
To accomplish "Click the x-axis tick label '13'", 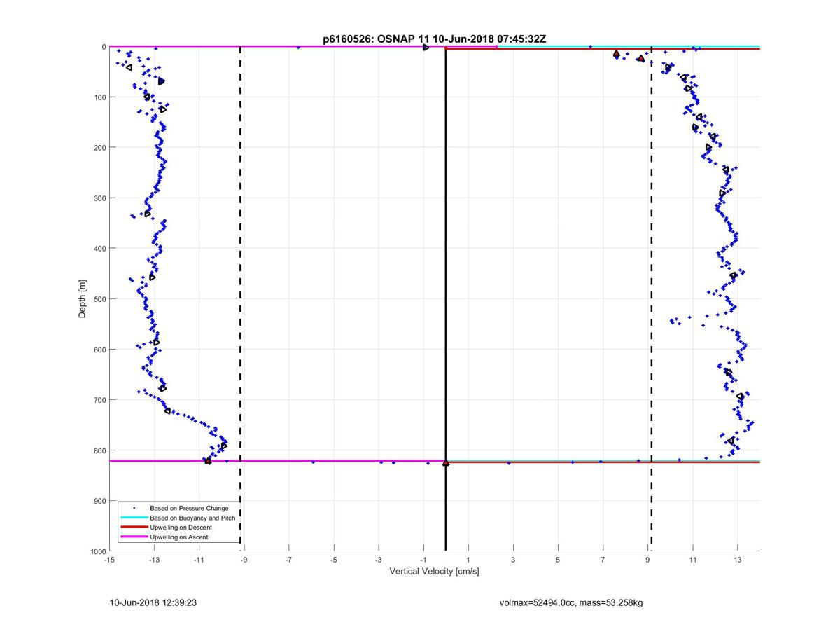I will click(x=738, y=560).
